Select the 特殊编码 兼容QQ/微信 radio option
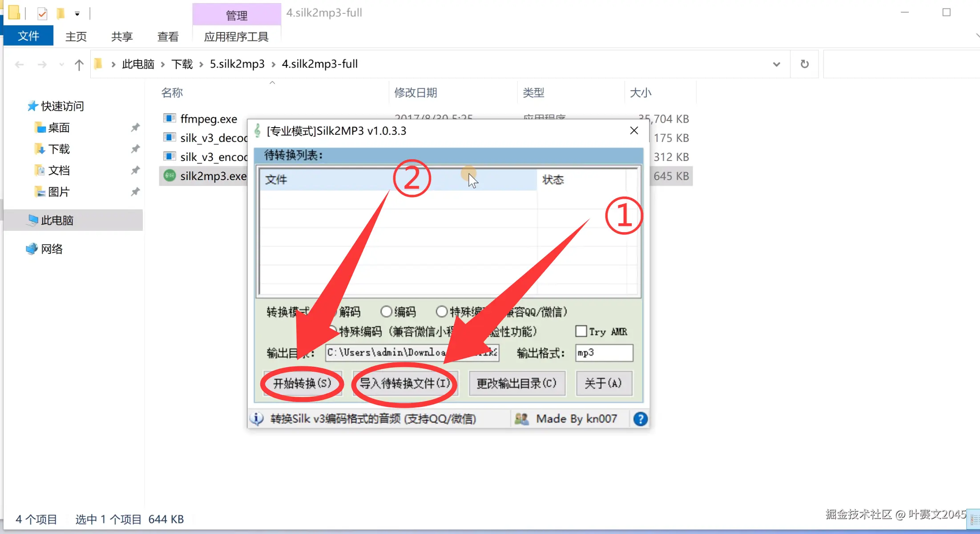980x534 pixels. click(x=441, y=312)
